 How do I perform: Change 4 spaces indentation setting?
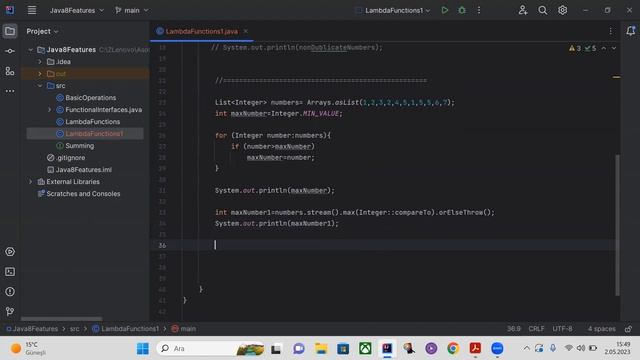(x=601, y=329)
